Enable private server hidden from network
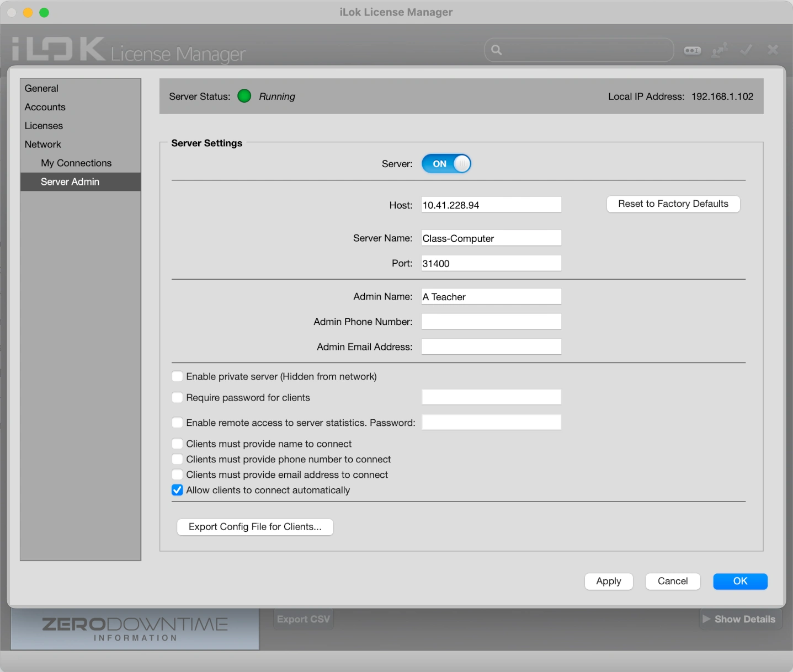The width and height of the screenshot is (793, 672). tap(177, 377)
